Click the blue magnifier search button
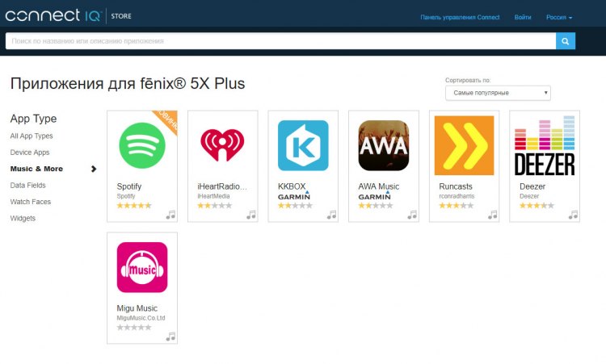 (566, 41)
